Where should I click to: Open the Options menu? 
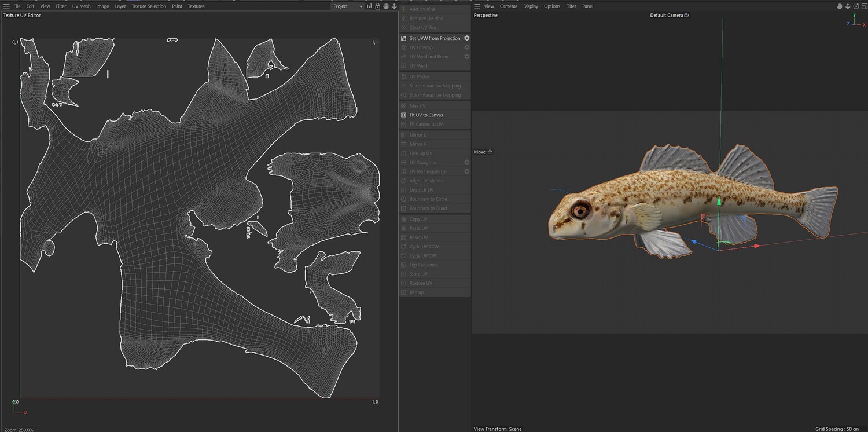pyautogui.click(x=552, y=6)
